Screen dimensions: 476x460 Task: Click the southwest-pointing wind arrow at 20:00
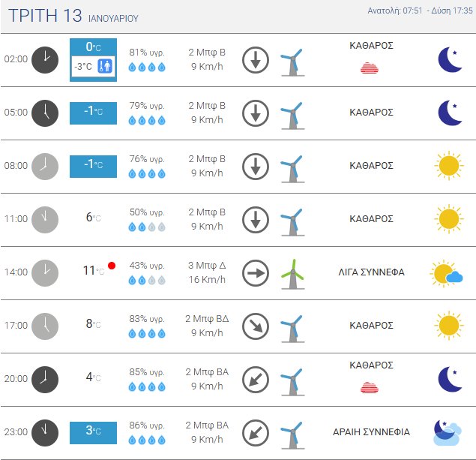pyautogui.click(x=256, y=380)
